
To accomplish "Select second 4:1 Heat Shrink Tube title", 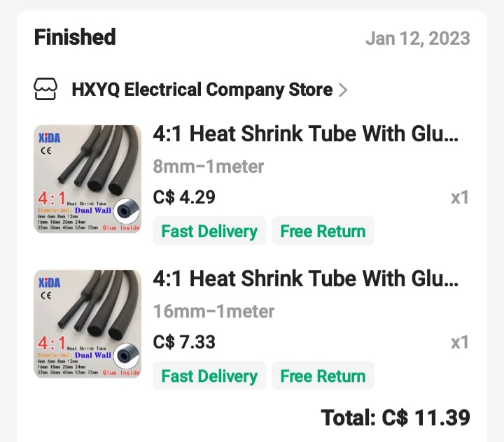I will (x=306, y=278).
